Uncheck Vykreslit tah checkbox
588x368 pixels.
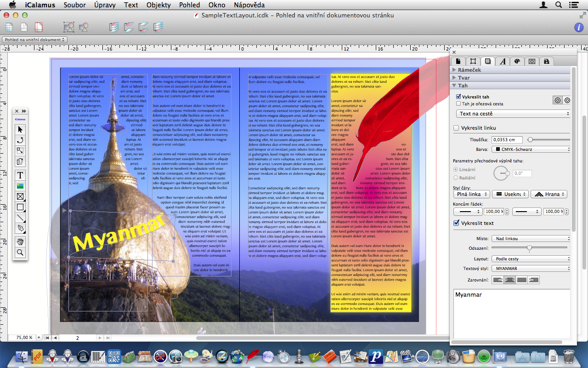458,97
